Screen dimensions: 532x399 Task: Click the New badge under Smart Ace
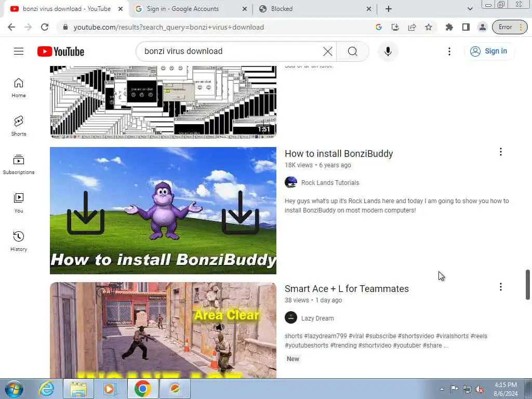click(293, 359)
